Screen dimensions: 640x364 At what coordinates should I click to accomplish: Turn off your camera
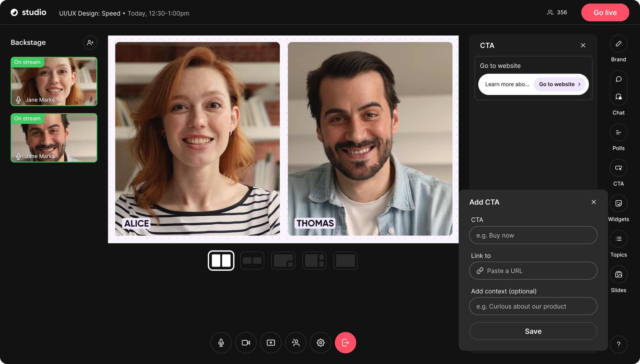tap(246, 343)
